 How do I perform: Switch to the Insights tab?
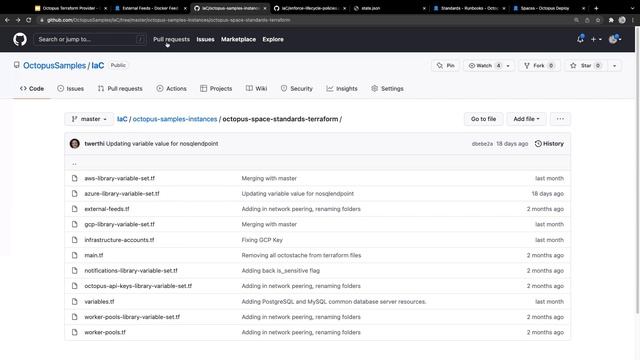[342, 88]
